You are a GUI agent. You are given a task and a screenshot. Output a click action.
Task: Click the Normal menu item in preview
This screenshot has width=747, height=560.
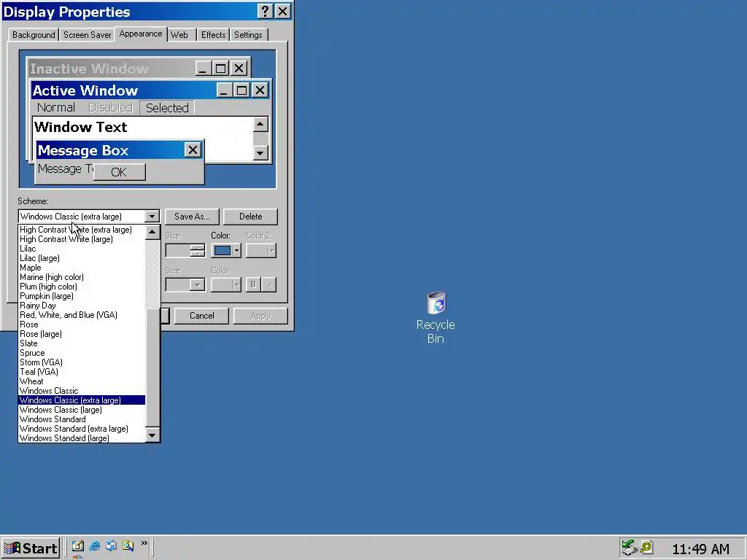click(x=56, y=108)
